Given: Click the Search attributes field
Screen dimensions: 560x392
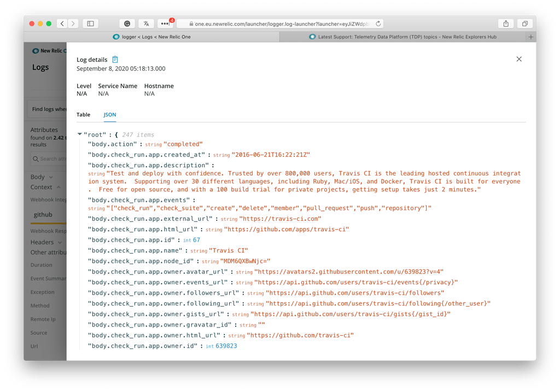Looking at the screenshot, I should point(49,159).
